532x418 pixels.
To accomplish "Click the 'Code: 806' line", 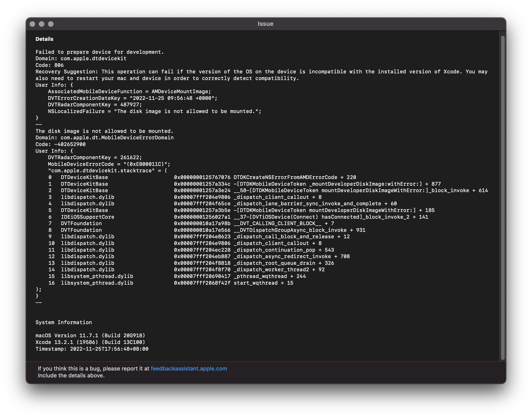I will coord(49,65).
